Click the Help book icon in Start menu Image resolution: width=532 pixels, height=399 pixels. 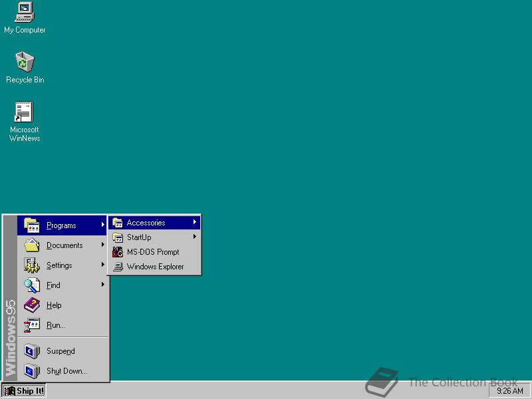click(31, 305)
